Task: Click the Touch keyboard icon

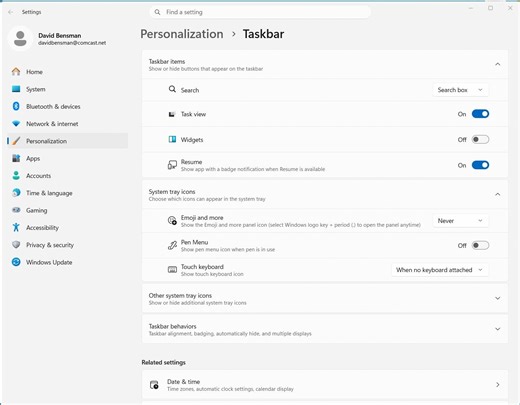Action: (172, 270)
